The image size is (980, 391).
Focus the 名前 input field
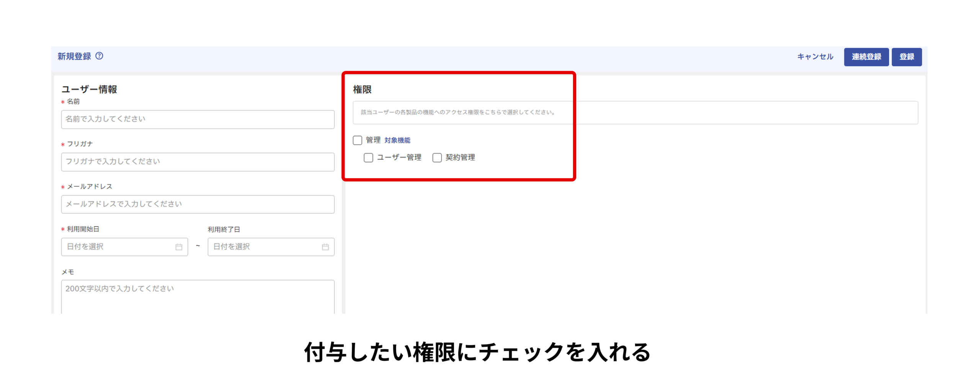(x=198, y=119)
